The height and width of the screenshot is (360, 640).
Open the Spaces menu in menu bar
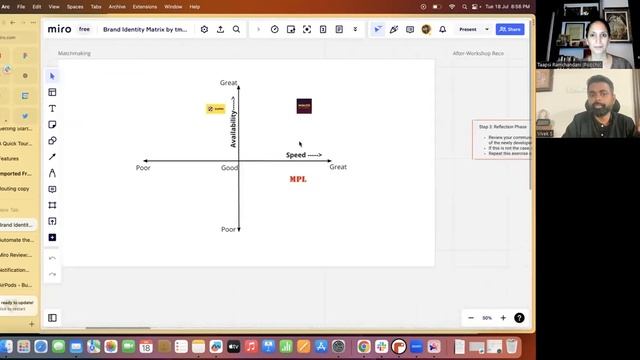click(75, 7)
